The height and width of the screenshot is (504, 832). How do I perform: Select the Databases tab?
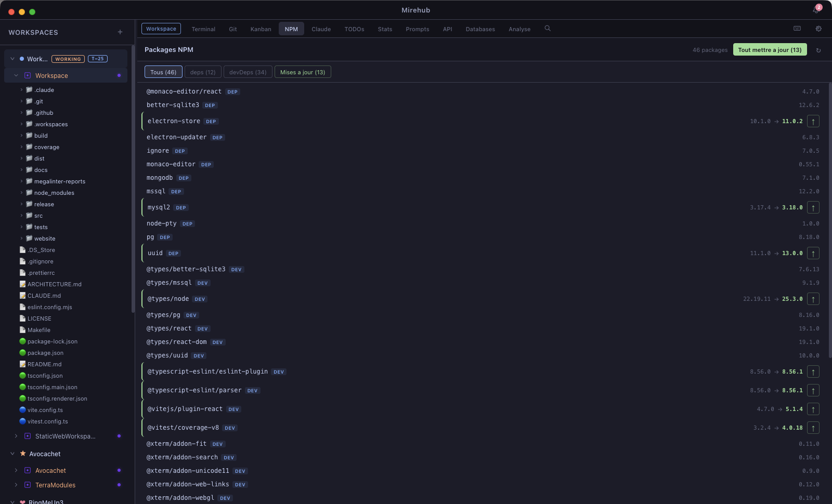(480, 29)
